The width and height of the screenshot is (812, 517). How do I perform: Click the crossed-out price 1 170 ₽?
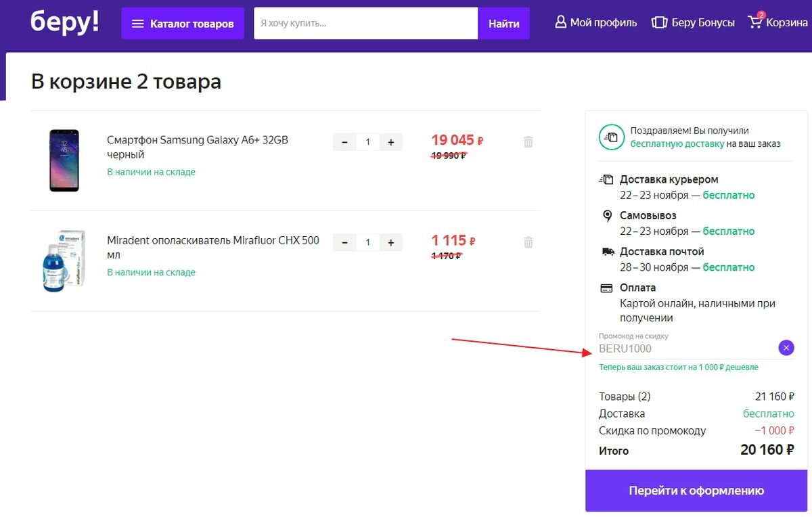[x=446, y=256]
